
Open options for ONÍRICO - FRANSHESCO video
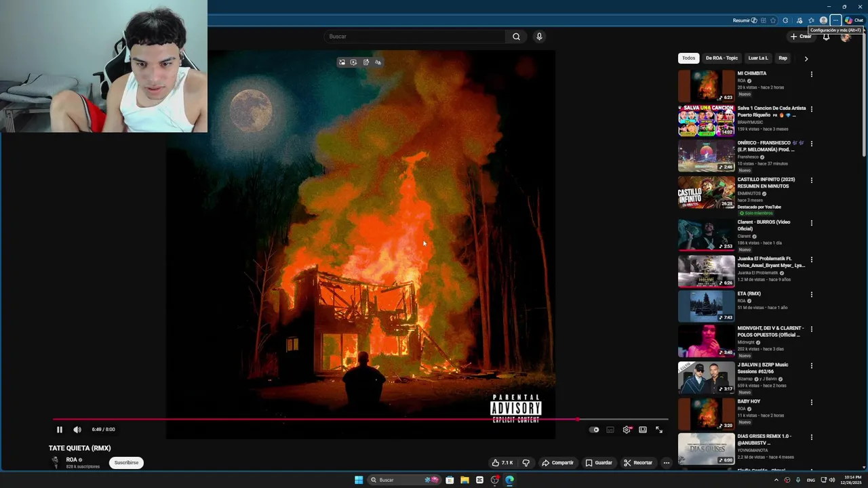812,144
